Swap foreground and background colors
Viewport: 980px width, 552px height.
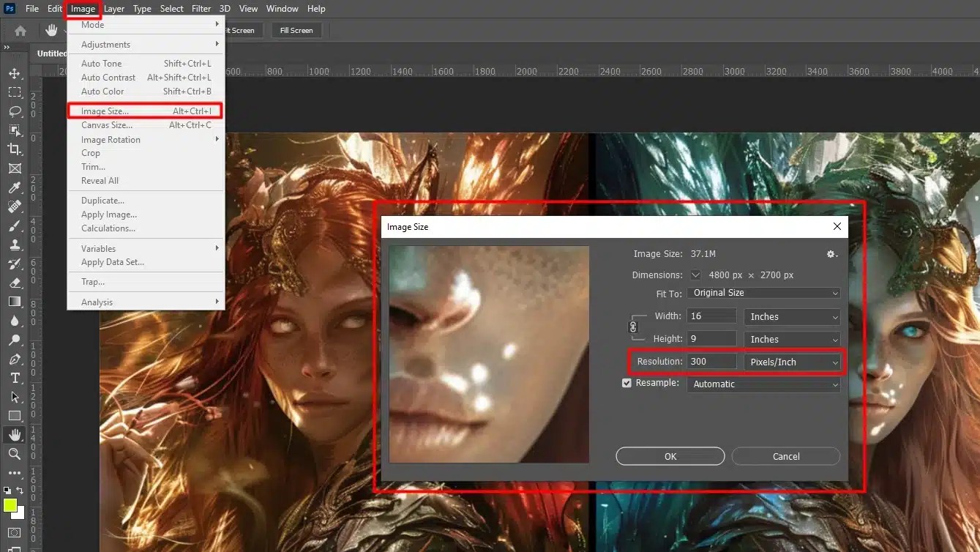point(20,490)
